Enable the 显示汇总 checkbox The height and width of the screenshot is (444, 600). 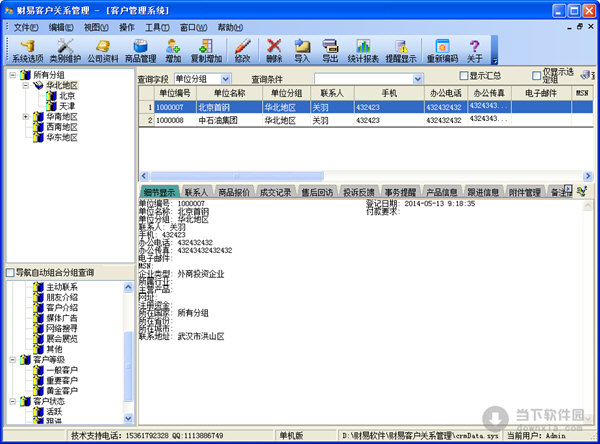(x=463, y=76)
